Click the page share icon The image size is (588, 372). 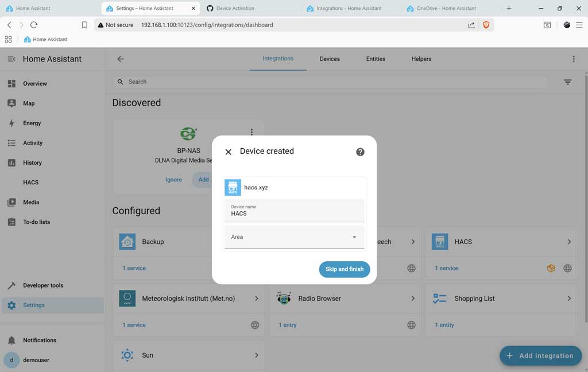coord(471,25)
